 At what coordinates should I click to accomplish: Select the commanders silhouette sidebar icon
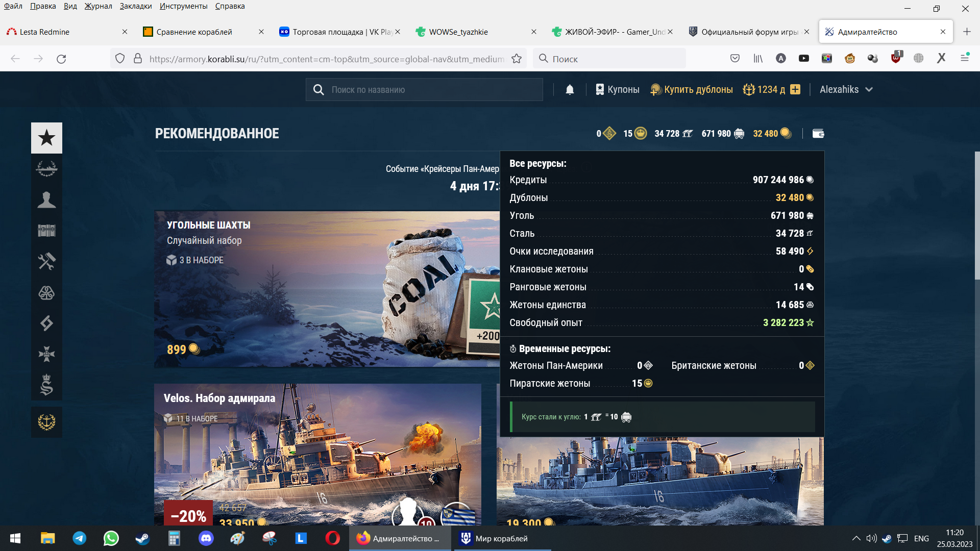(x=46, y=199)
